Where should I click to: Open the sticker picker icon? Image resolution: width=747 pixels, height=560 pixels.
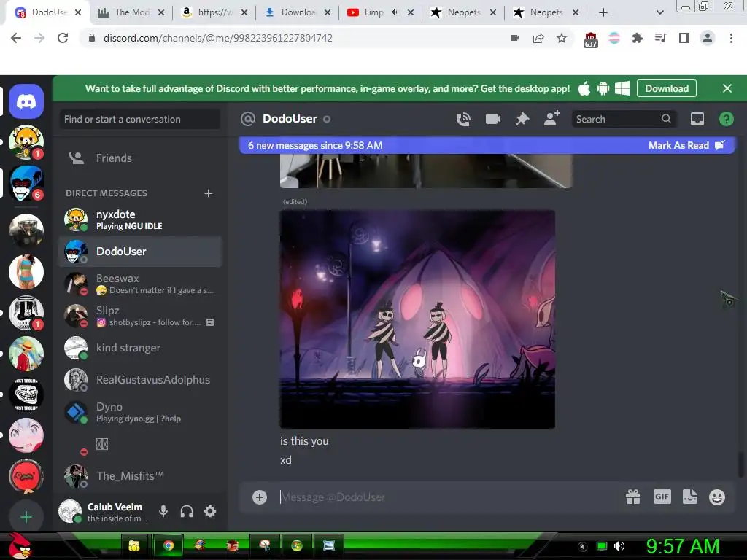(x=689, y=497)
